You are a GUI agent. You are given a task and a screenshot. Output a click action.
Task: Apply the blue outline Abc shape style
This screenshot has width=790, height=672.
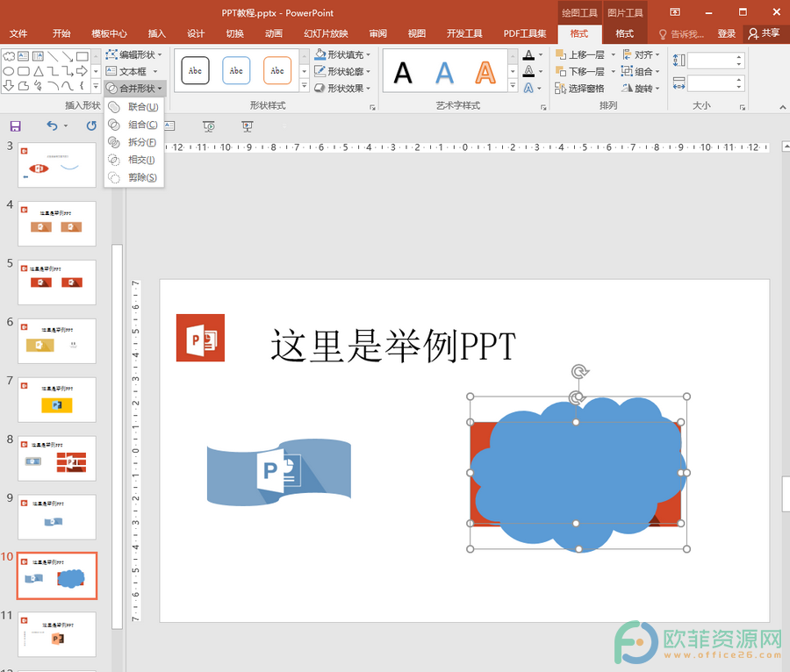point(236,70)
